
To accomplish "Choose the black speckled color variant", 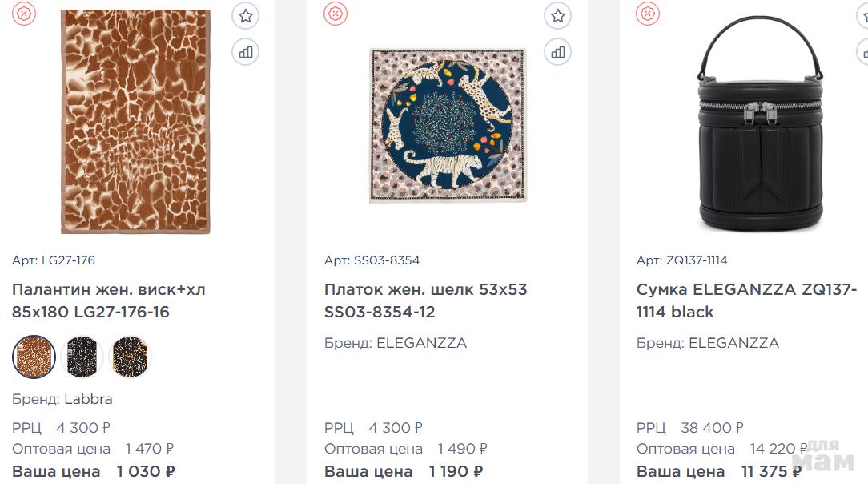I will (x=82, y=357).
